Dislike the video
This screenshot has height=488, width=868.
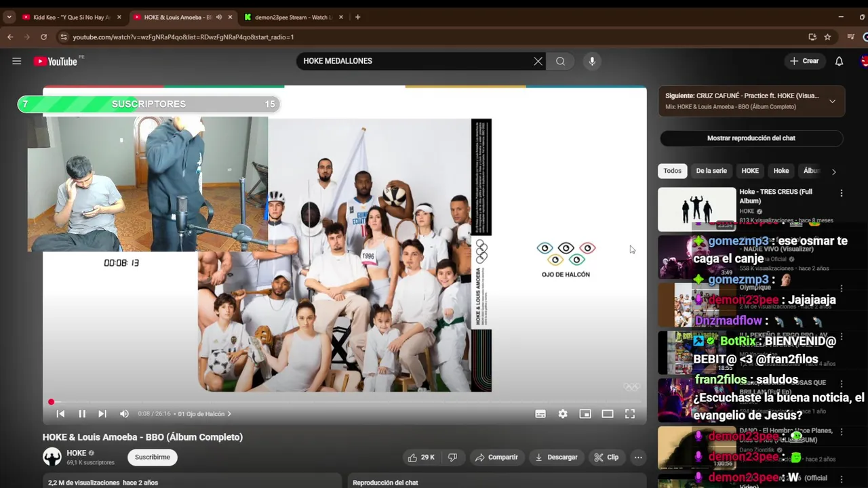[x=452, y=457]
